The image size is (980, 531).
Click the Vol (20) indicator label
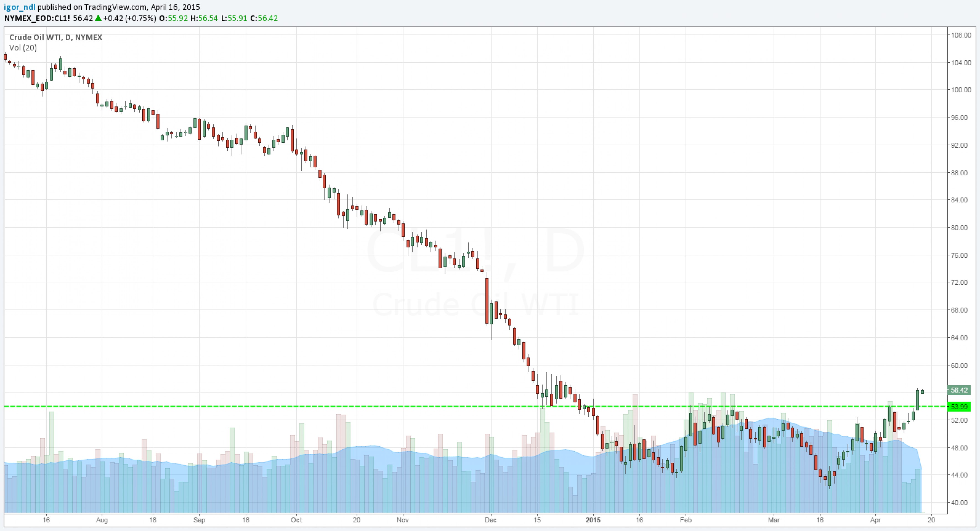(x=23, y=48)
